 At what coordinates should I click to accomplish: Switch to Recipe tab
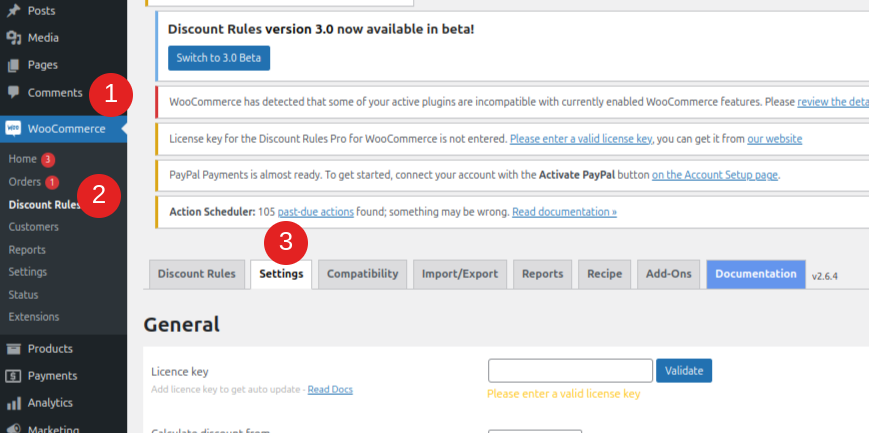[605, 274]
